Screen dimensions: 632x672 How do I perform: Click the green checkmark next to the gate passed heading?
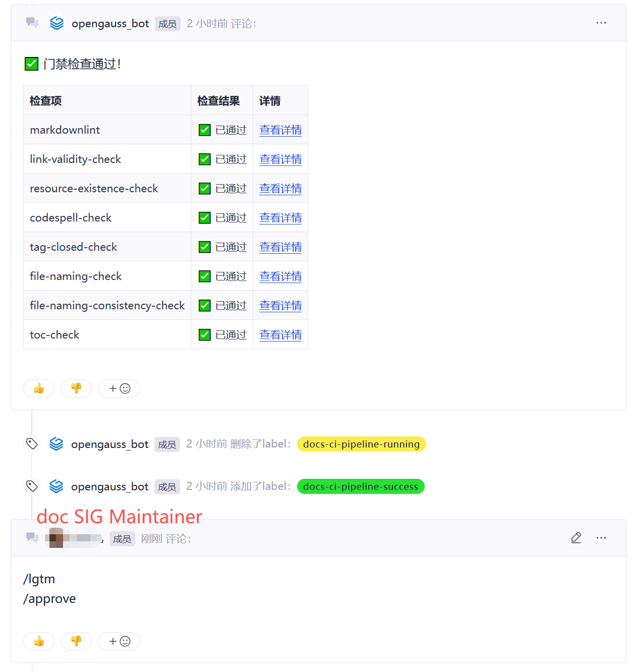click(x=31, y=64)
